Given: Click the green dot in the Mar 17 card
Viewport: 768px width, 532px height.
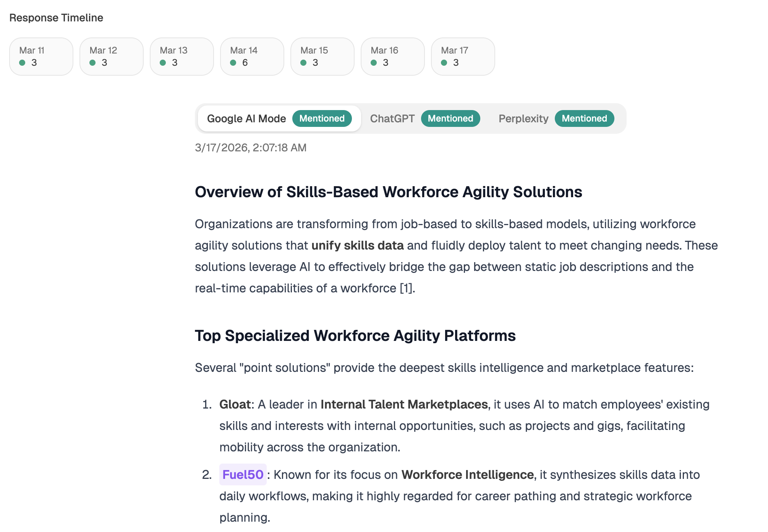Looking at the screenshot, I should (x=444, y=63).
